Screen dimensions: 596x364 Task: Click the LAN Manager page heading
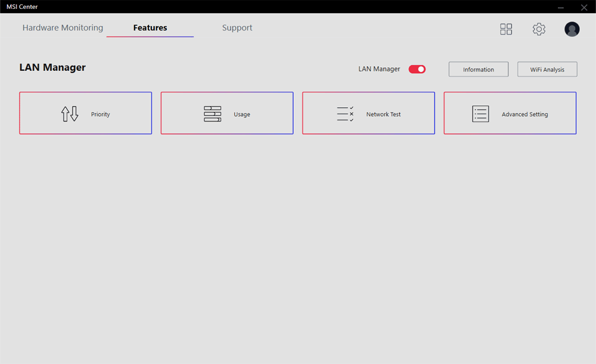(52, 68)
